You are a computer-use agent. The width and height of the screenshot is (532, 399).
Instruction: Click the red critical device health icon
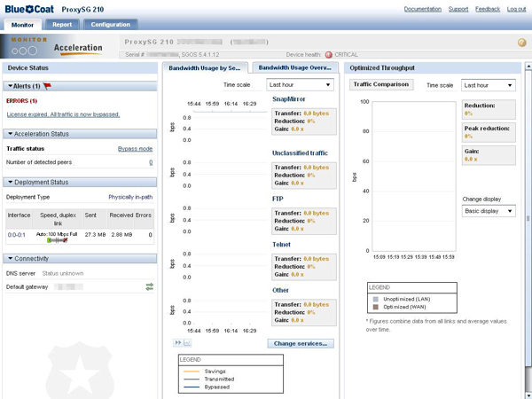328,55
